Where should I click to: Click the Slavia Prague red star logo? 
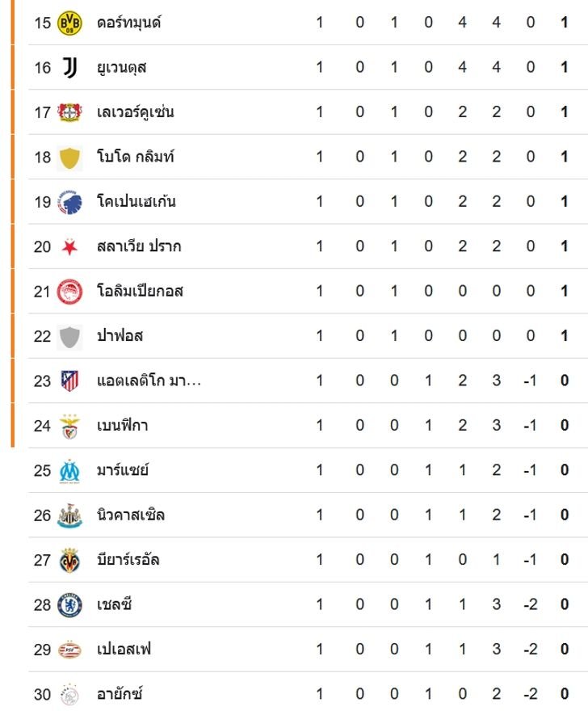point(70,247)
